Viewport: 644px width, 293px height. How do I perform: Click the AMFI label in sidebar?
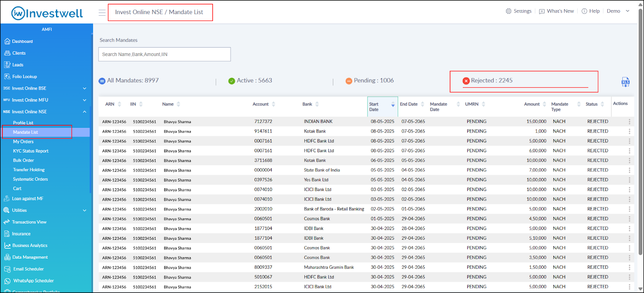coord(47,29)
